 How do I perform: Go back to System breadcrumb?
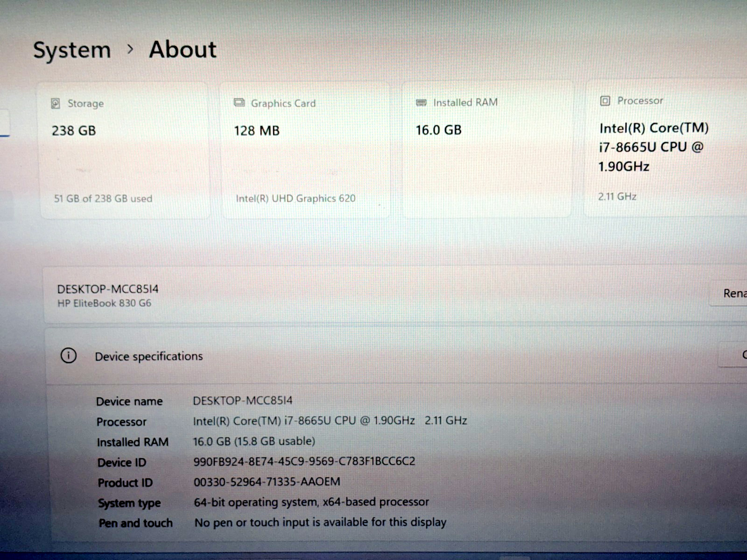(72, 50)
